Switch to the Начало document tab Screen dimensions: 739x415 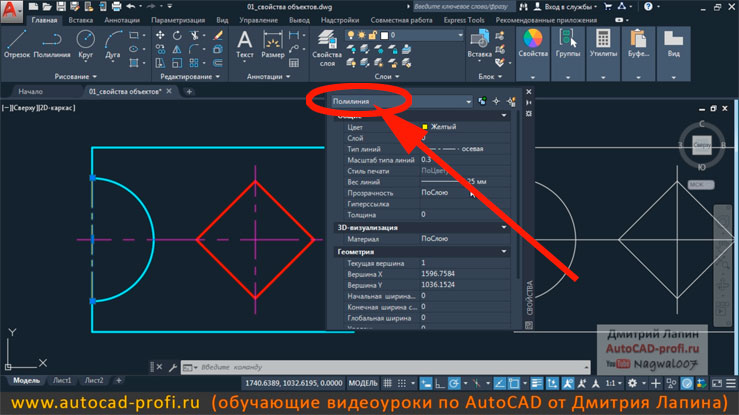pos(31,91)
